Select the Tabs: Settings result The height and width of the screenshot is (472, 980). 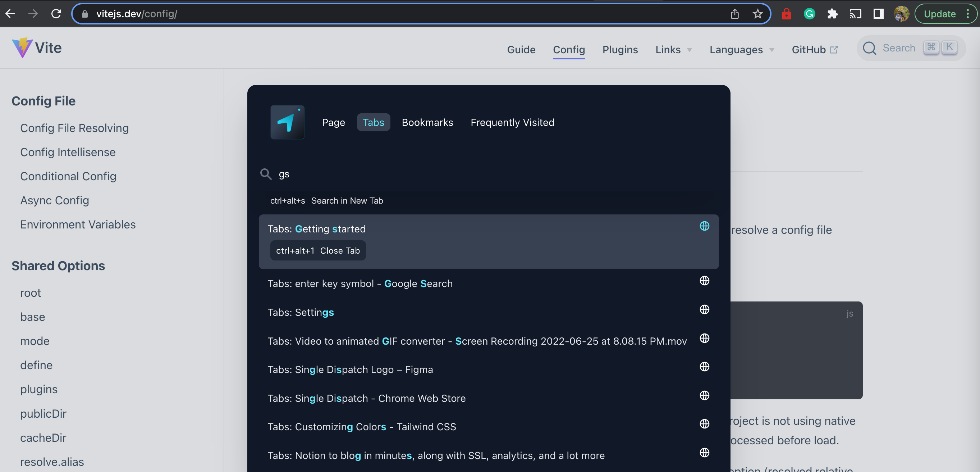pos(489,312)
